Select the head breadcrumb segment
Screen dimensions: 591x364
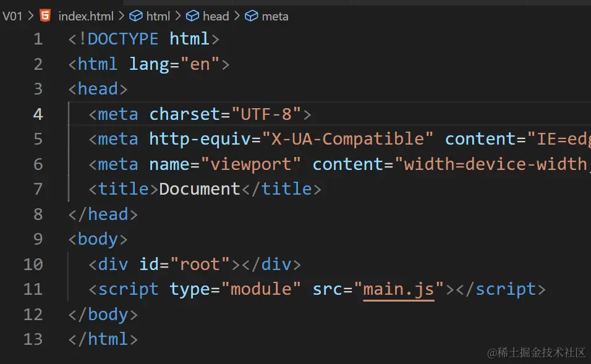[x=216, y=16]
